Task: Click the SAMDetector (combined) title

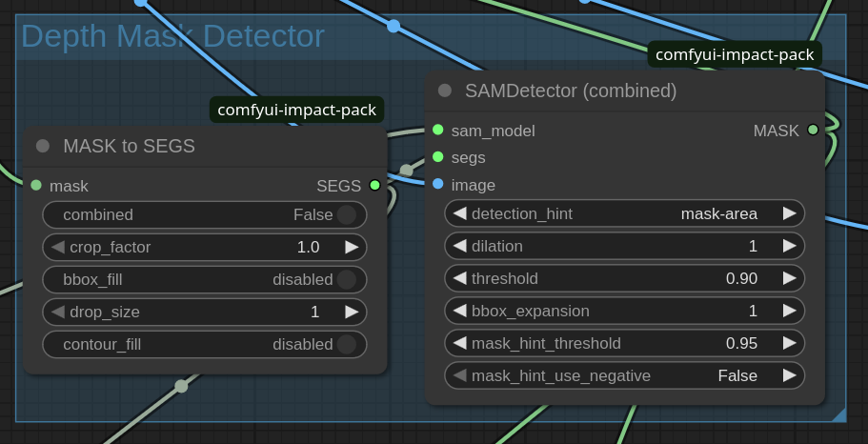Action: [571, 91]
